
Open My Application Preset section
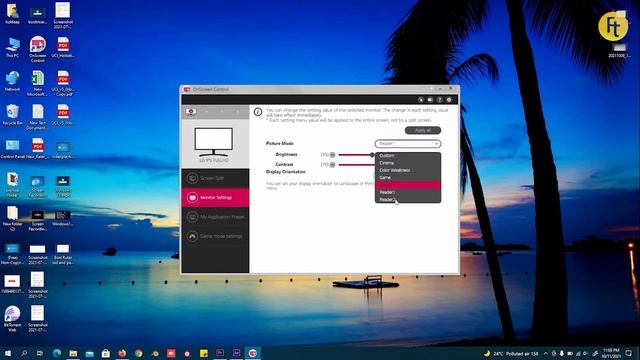tap(215, 217)
